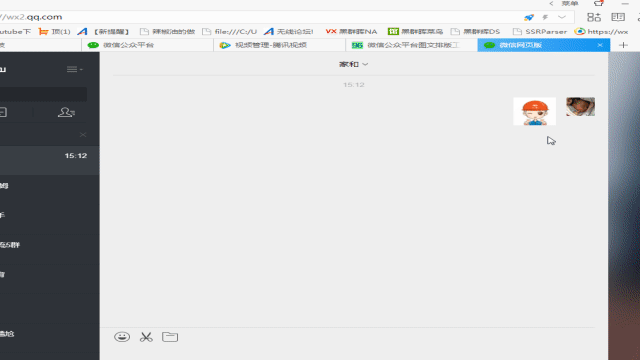Dismiss the sidebar notice with X
Viewport: 640px width, 360px height.
click(x=83, y=135)
